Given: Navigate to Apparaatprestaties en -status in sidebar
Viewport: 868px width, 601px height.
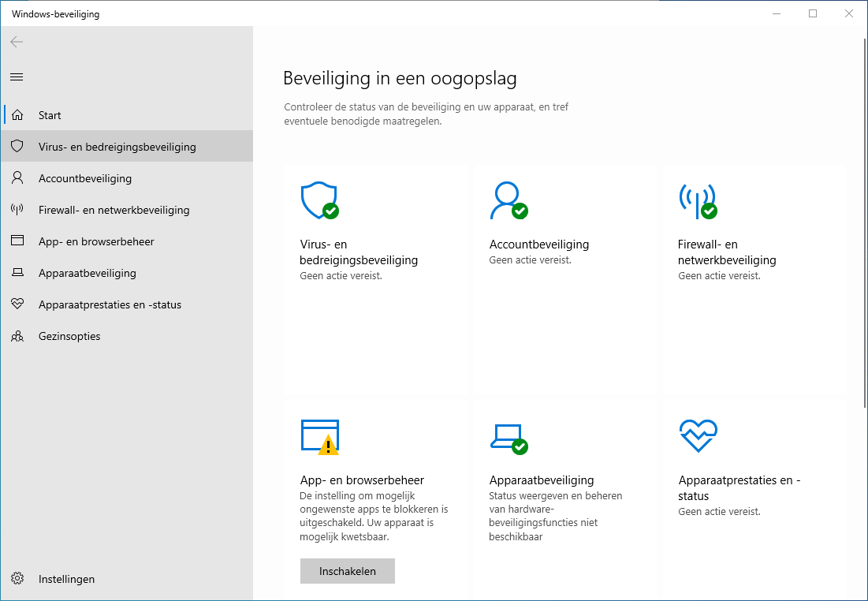Looking at the screenshot, I should [x=110, y=304].
